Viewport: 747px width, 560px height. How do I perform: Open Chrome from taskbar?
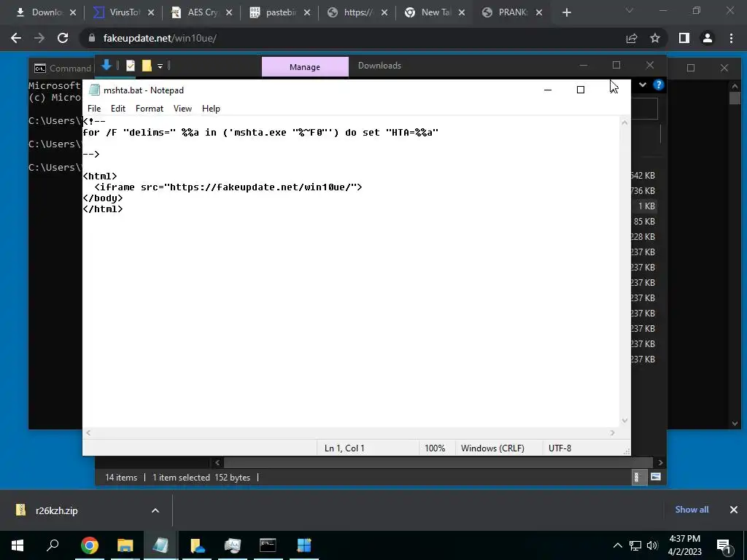click(90, 545)
